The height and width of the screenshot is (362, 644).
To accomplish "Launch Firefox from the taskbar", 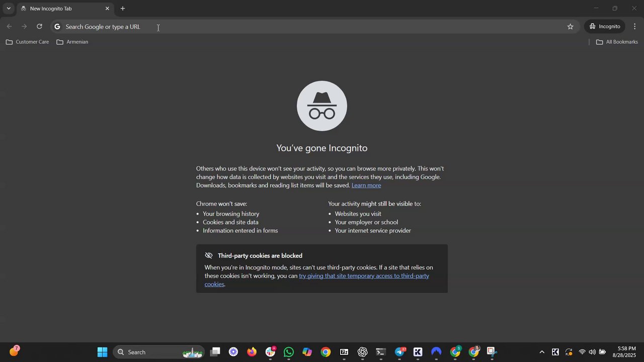I will coord(252,352).
